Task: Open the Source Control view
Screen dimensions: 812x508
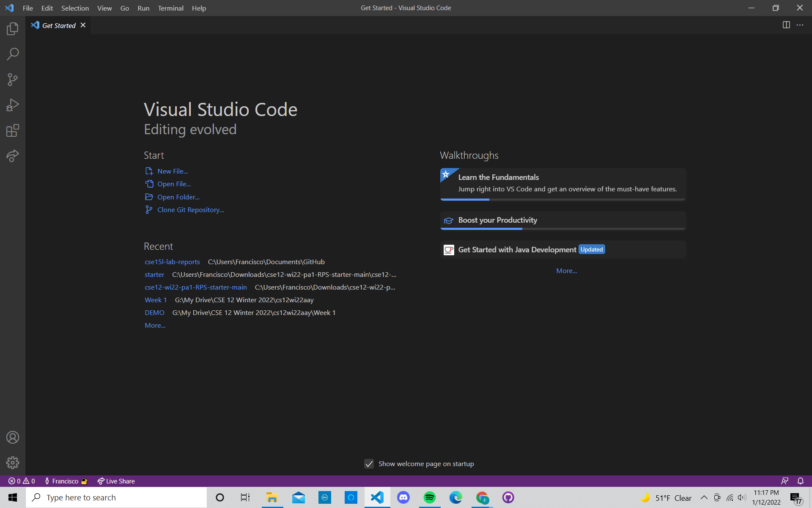Action: coord(13,80)
